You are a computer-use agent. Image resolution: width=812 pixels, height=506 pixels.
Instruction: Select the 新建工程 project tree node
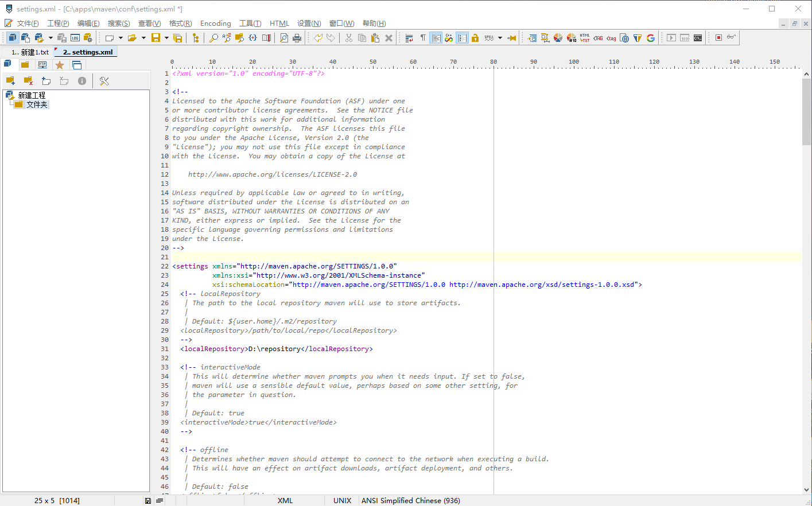[x=32, y=95]
